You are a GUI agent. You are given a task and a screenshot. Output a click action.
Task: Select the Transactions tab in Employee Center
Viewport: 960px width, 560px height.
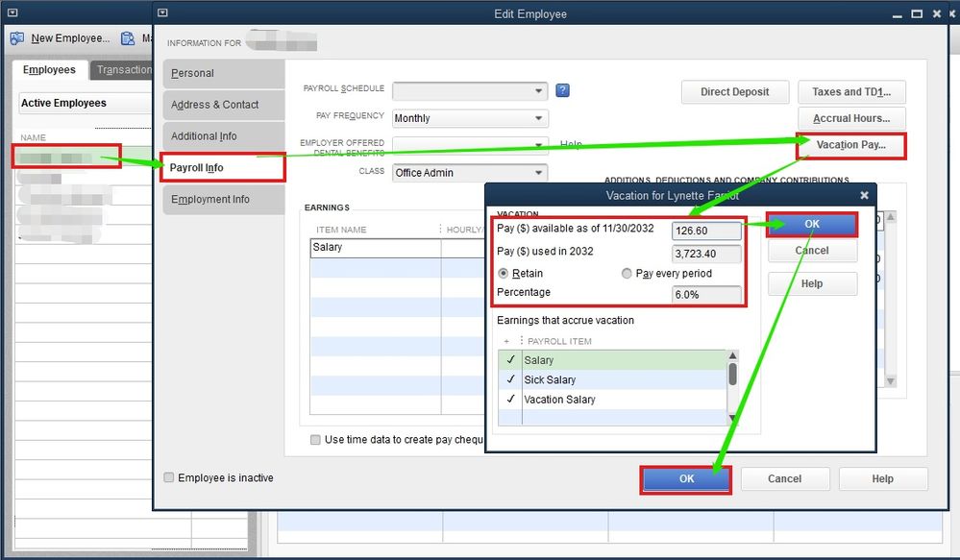(x=122, y=70)
